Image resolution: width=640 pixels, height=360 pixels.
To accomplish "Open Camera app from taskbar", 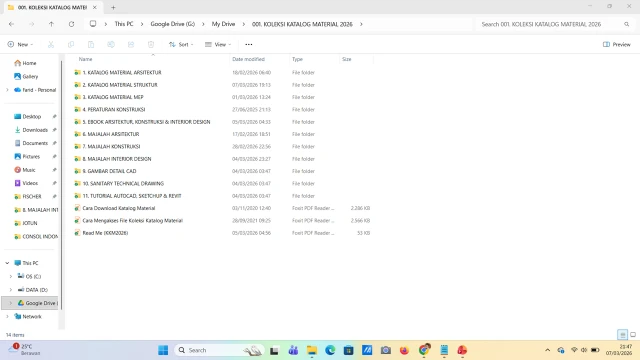I will point(386,350).
